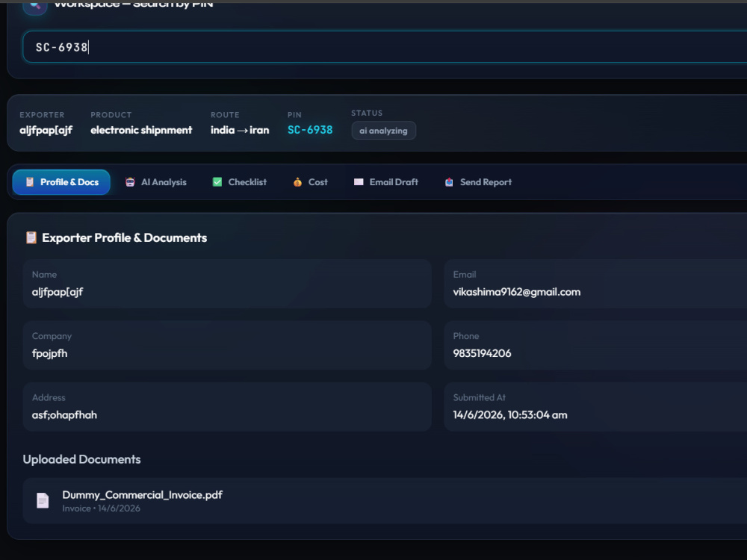The image size is (747, 560).
Task: Select the Send Report tab
Action: 478,182
